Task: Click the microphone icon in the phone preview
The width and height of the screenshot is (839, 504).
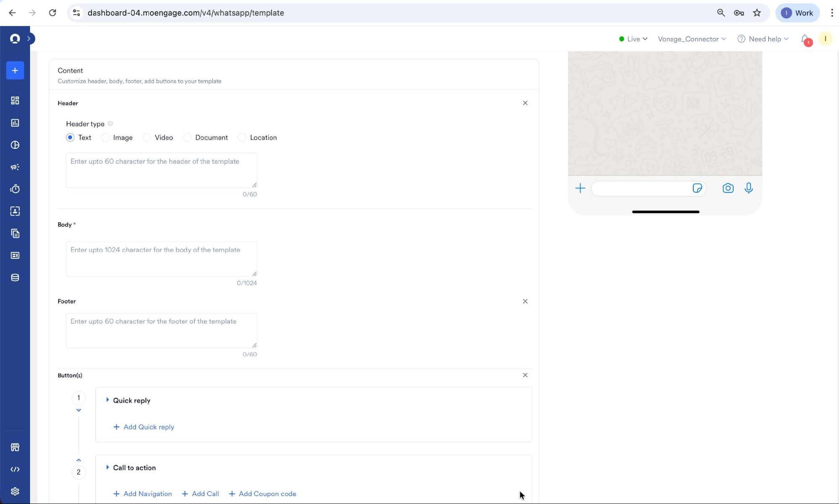Action: point(748,188)
